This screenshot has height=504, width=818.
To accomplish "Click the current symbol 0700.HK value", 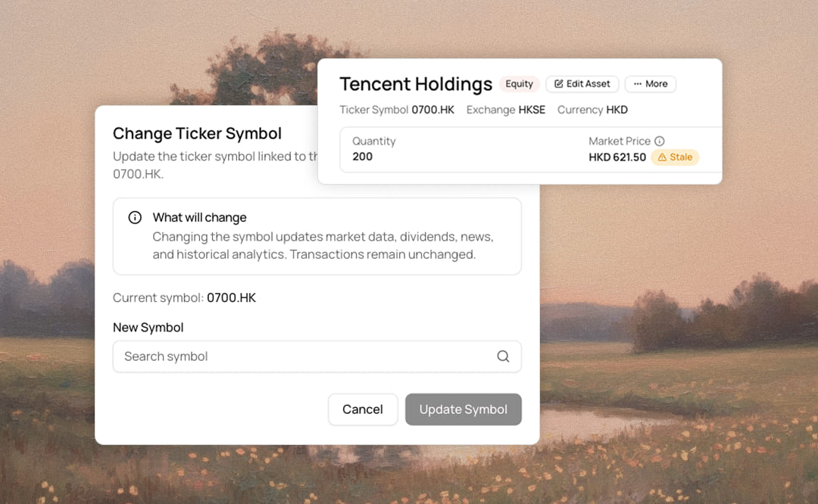I will pos(232,297).
